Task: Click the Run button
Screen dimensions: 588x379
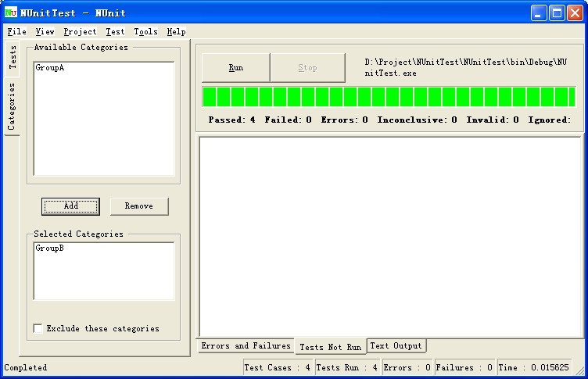Action: pos(235,68)
